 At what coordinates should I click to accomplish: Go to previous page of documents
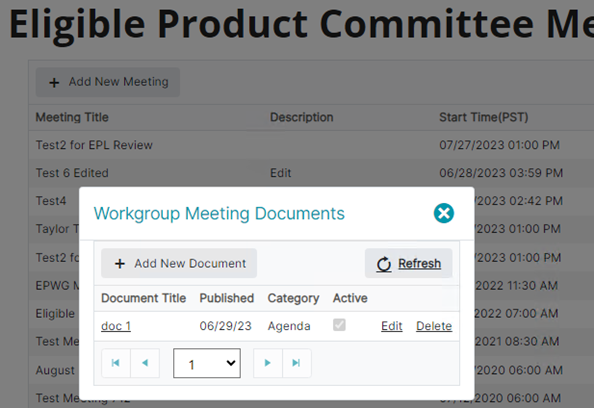point(145,363)
